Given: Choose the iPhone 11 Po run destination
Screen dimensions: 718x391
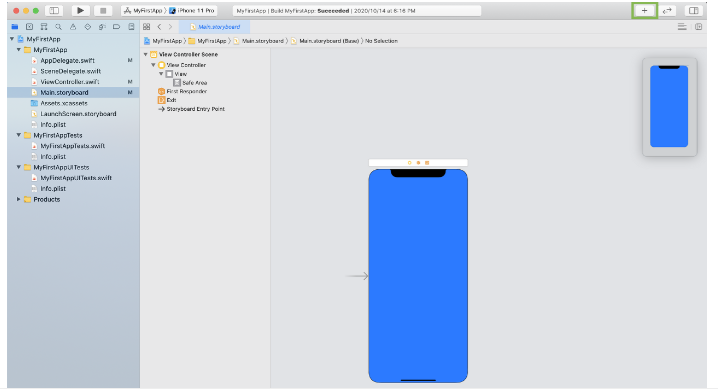Looking at the screenshot, I should pos(192,11).
